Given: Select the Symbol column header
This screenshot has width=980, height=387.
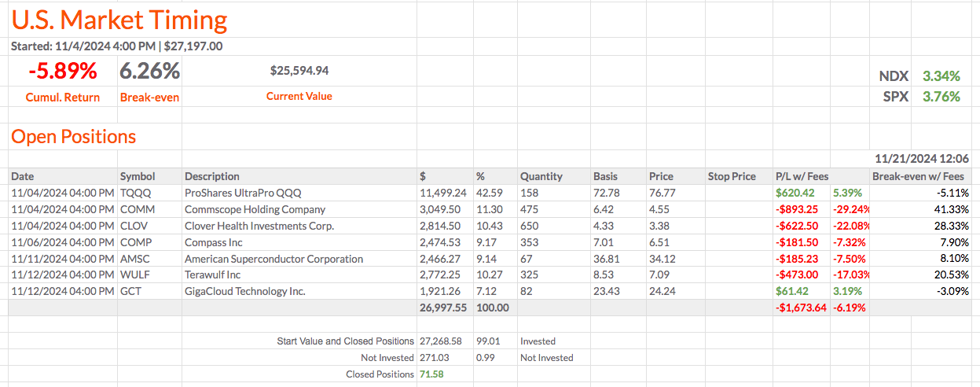Looking at the screenshot, I should [x=138, y=176].
